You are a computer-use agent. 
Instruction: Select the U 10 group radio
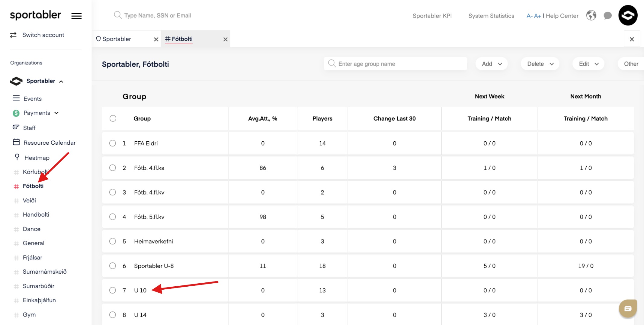[113, 290]
